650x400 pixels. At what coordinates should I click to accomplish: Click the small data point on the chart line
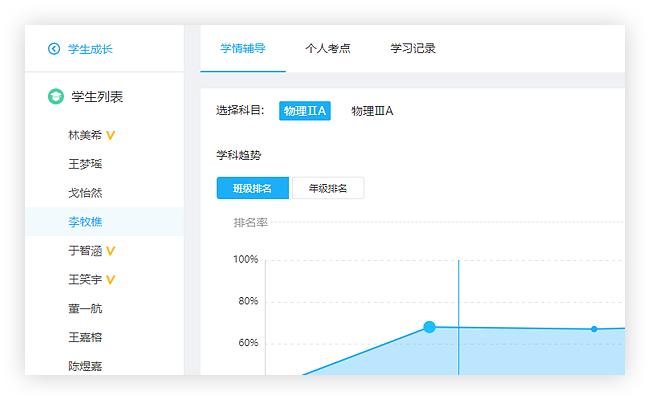point(594,329)
